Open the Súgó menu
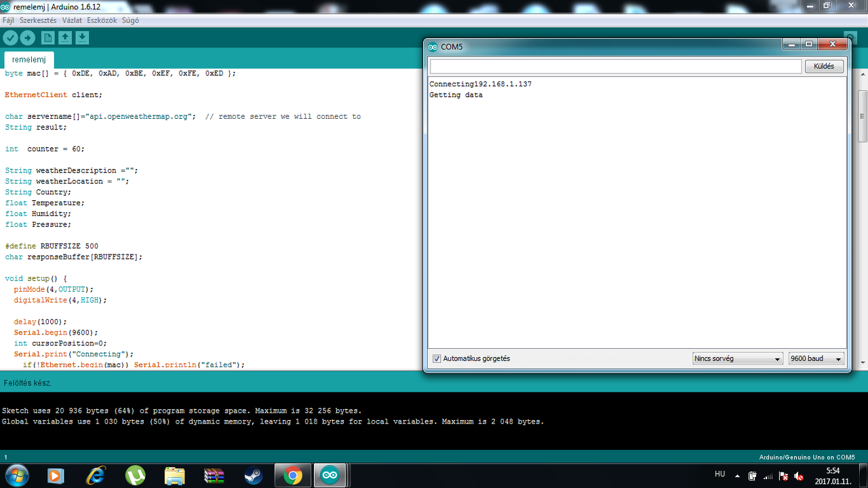The image size is (868, 488). 130,20
